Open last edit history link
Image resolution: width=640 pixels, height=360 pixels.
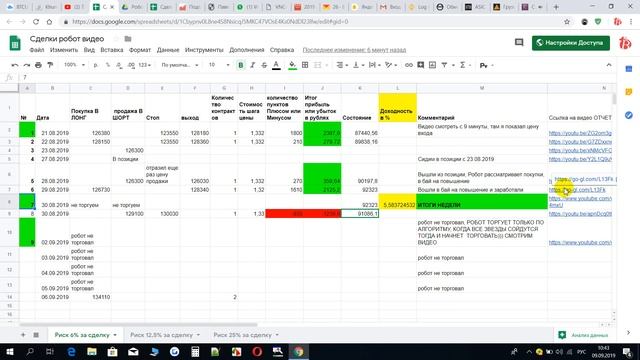tap(354, 50)
